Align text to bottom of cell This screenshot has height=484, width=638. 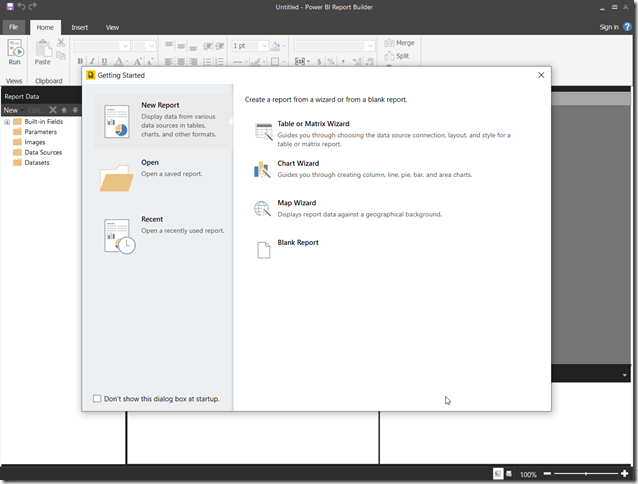point(193,46)
